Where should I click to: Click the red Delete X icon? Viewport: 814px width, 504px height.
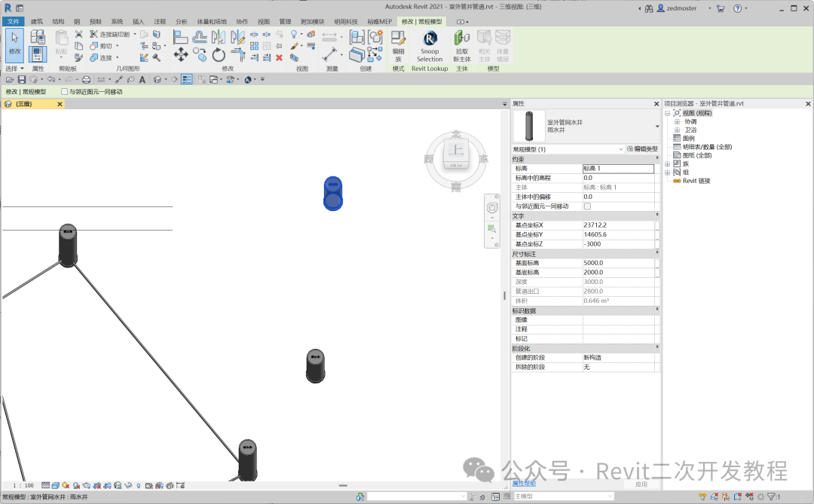click(x=280, y=57)
